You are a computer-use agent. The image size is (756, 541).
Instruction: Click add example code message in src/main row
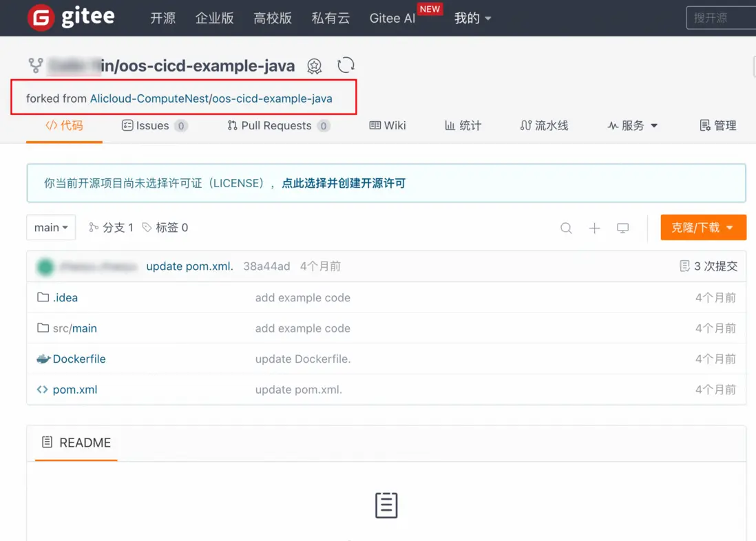pyautogui.click(x=303, y=328)
